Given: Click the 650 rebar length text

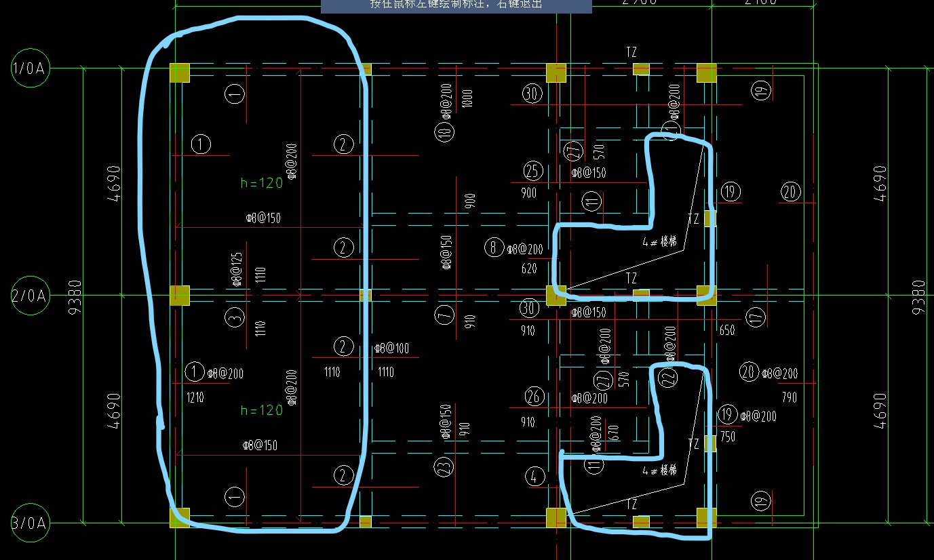Looking at the screenshot, I should click(x=727, y=330).
